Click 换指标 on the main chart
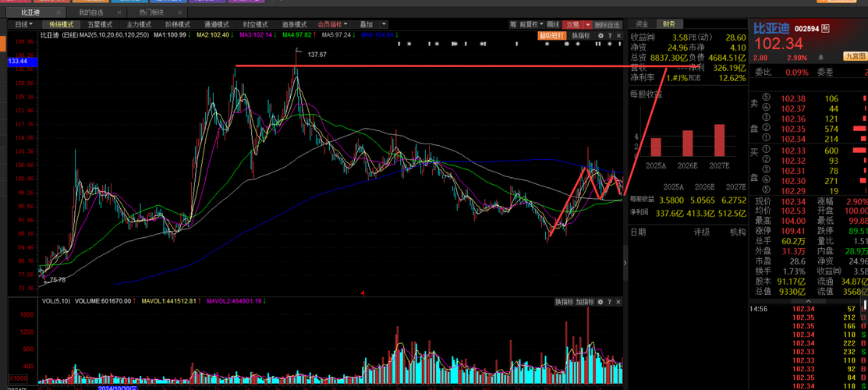Screen dimensions: 868x390 click(x=581, y=35)
